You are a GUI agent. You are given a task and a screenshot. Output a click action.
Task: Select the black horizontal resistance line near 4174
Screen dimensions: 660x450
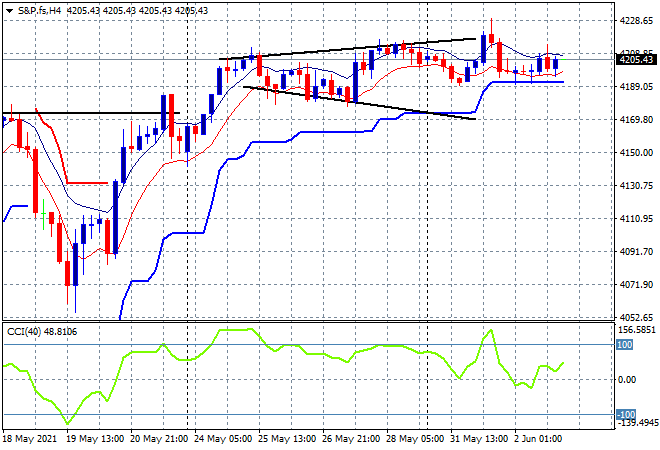click(x=91, y=113)
